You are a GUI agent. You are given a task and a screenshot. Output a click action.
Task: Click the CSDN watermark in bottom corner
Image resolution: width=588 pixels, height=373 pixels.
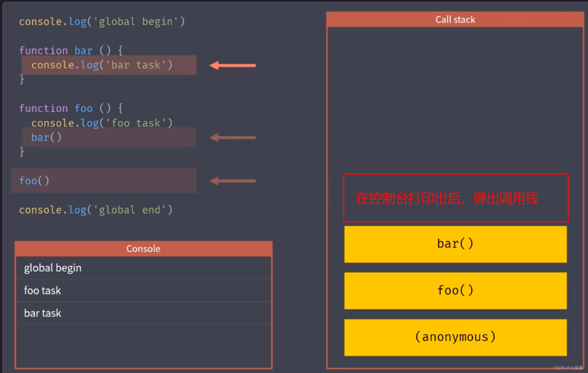click(x=568, y=368)
